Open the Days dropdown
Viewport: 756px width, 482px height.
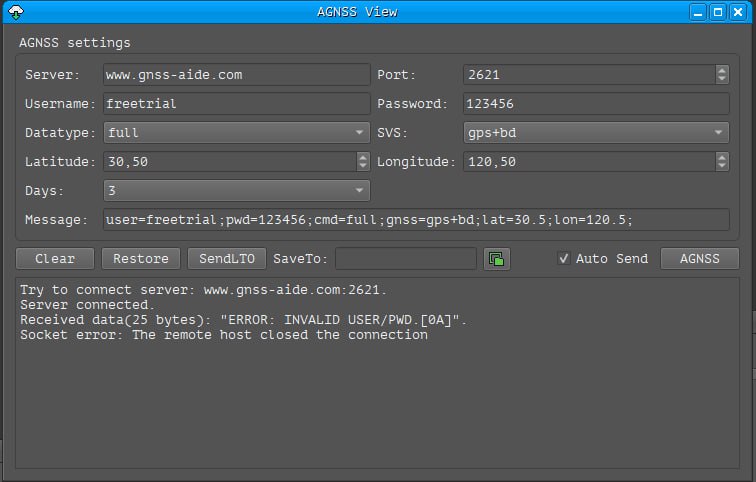237,190
